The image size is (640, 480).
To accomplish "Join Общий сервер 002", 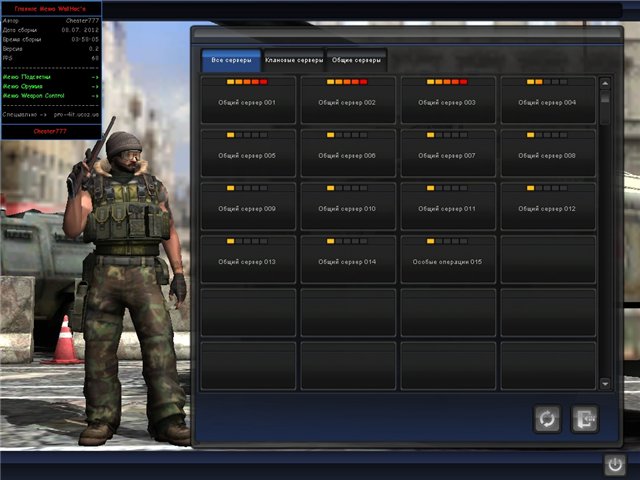I will (348, 100).
